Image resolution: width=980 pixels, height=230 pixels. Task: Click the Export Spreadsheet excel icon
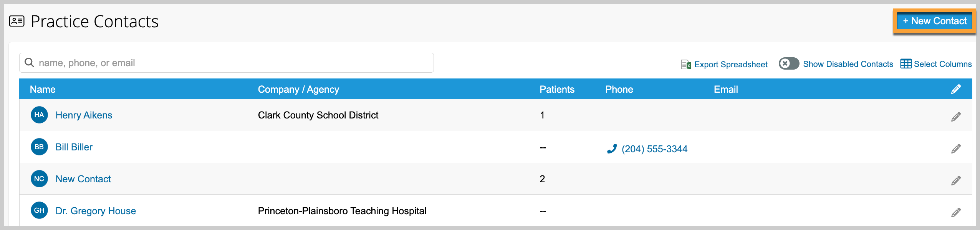(x=686, y=64)
